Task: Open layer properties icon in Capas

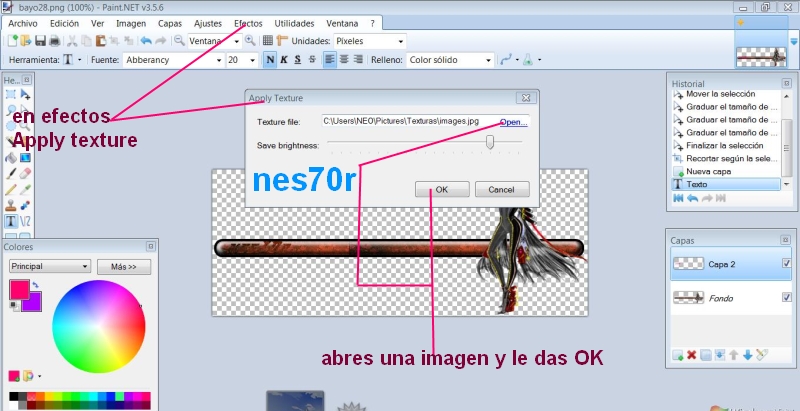Action: (762, 355)
